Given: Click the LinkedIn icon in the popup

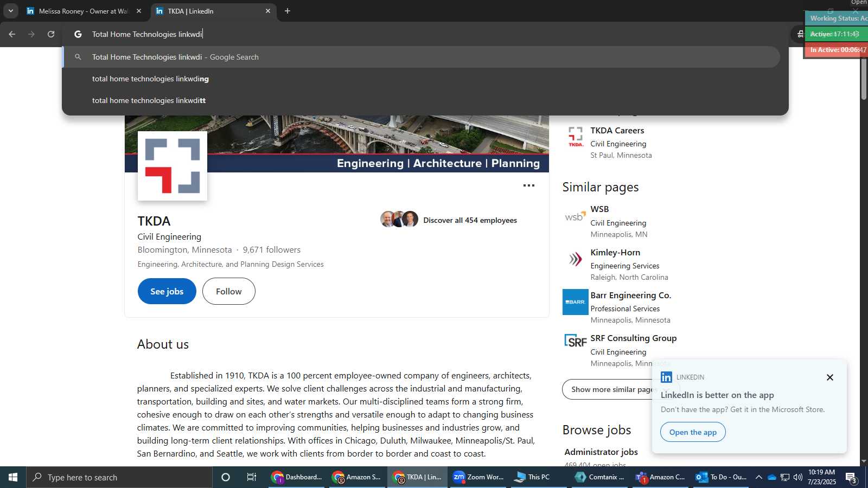Looking at the screenshot, I should [x=666, y=377].
